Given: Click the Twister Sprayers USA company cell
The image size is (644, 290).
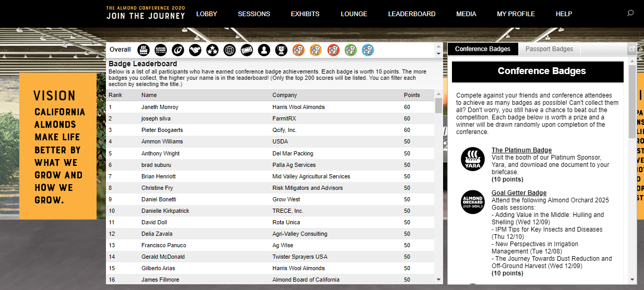Looking at the screenshot, I should coord(300,257).
